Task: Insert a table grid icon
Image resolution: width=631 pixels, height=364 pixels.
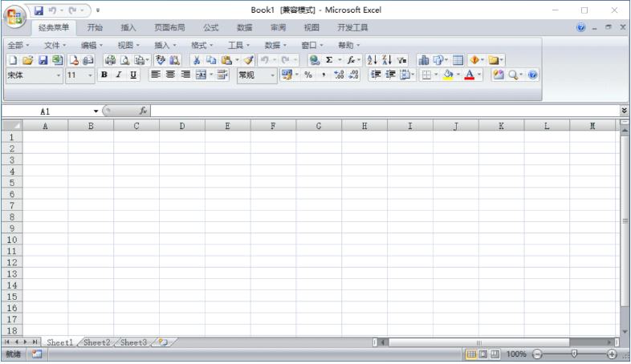Action: (458, 60)
